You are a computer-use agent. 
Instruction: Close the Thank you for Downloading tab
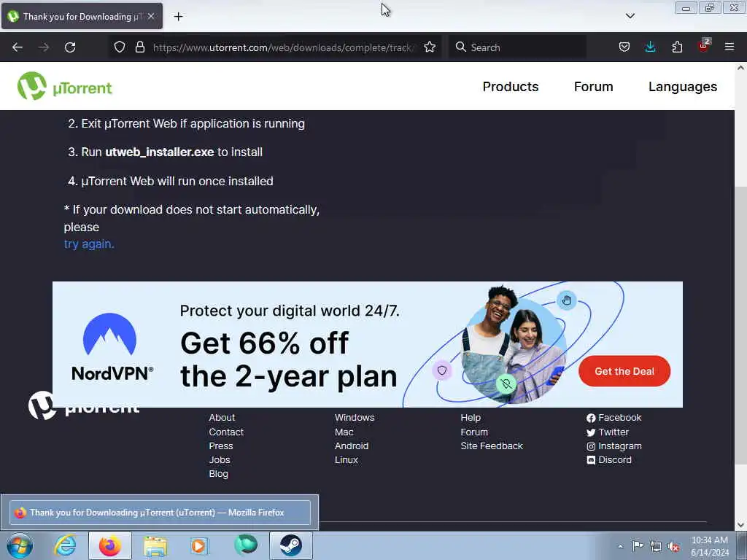click(151, 16)
